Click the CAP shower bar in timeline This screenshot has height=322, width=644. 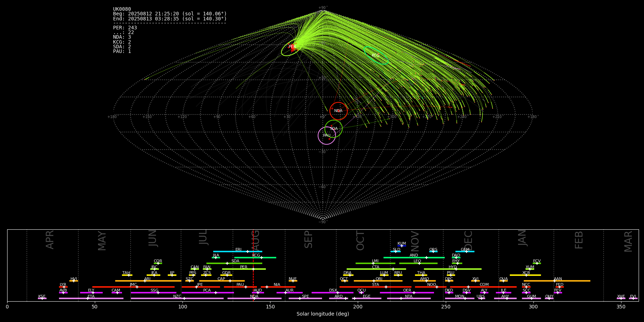point(222,281)
